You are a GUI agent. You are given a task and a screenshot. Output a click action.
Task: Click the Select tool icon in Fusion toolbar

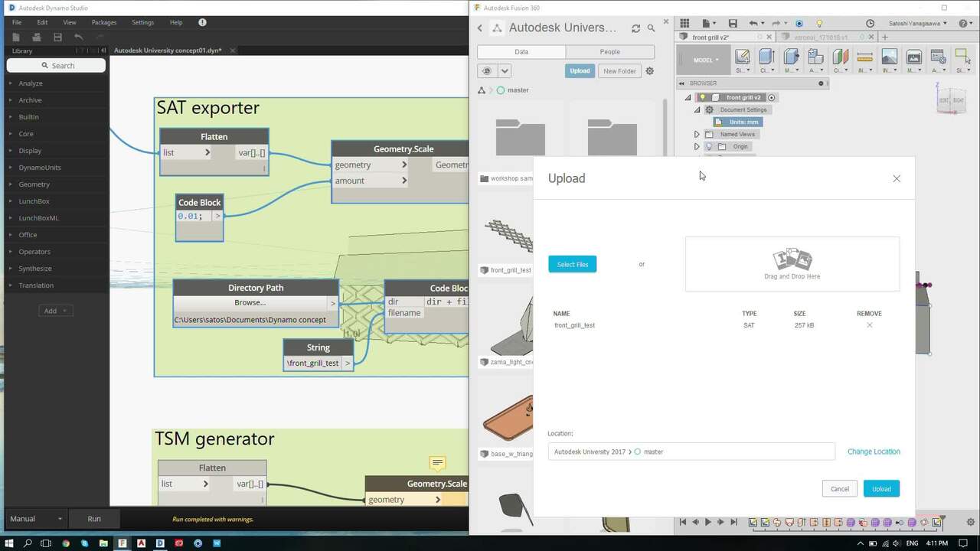tap(962, 57)
